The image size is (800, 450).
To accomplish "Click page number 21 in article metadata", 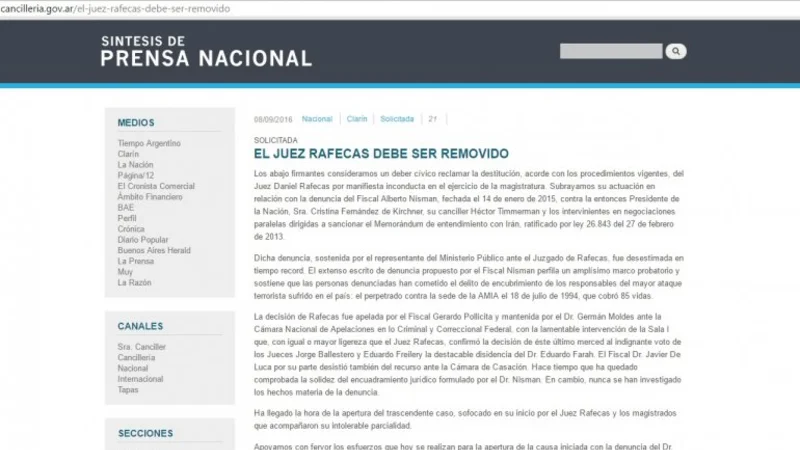I will coord(433,119).
